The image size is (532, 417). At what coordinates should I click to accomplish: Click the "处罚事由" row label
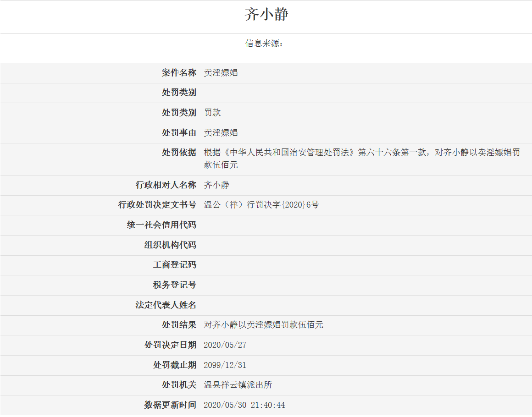click(x=178, y=132)
